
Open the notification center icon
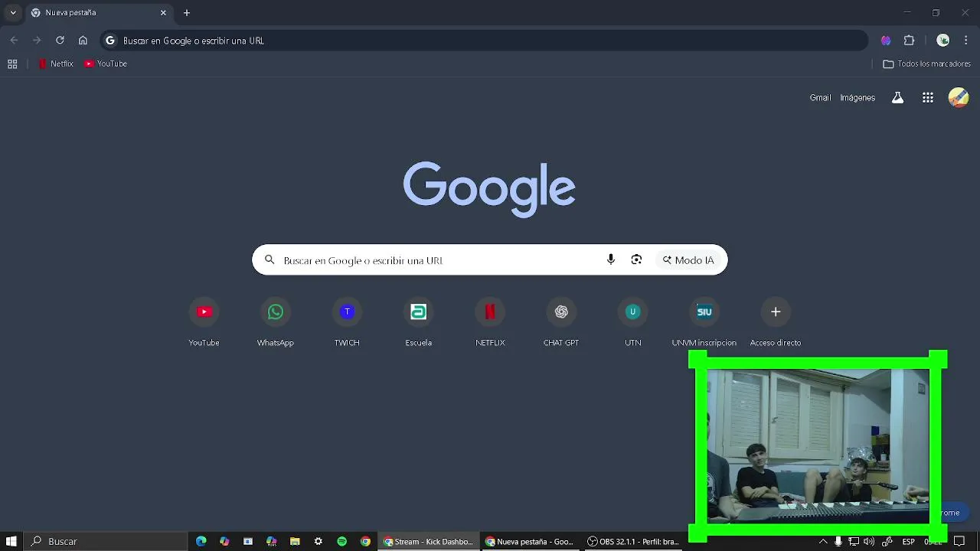[x=959, y=542]
